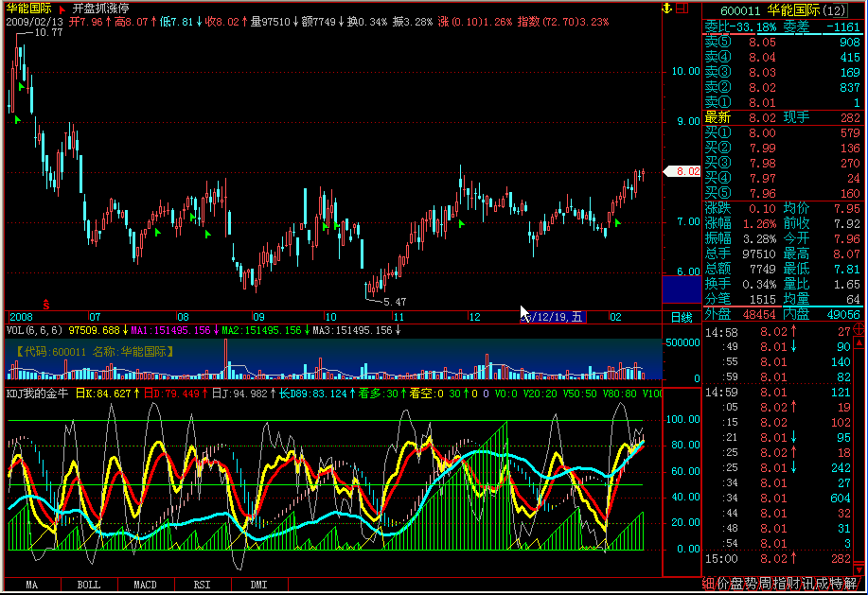Click the 5.47 low price label on chart
868x595 pixels.
pos(395,302)
